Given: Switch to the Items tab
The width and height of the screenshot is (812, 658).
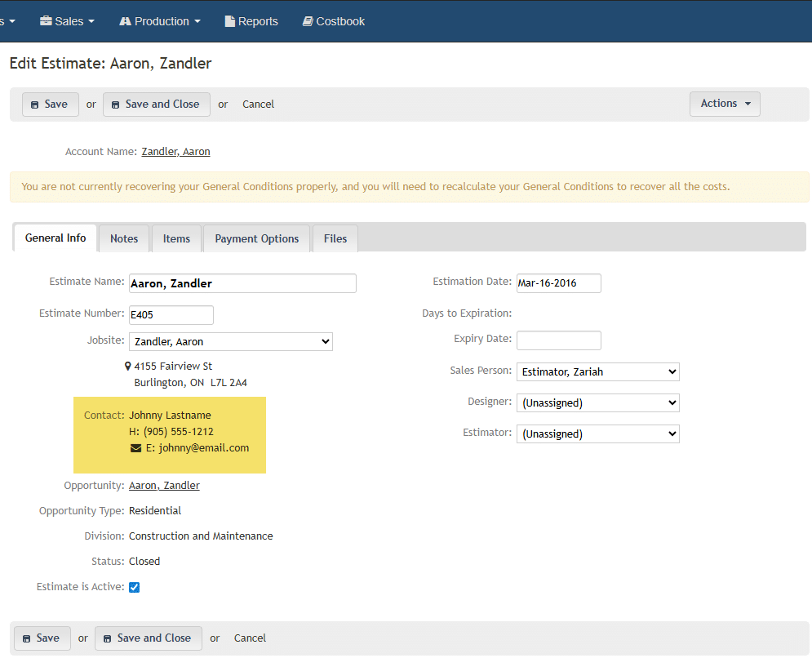Looking at the screenshot, I should (x=176, y=238).
